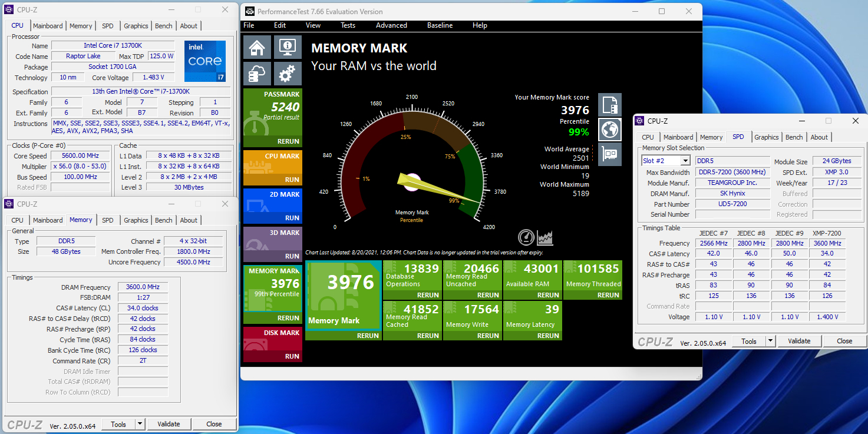Image resolution: width=868 pixels, height=434 pixels.
Task: Open the cloud baseline management icon
Action: tap(257, 74)
